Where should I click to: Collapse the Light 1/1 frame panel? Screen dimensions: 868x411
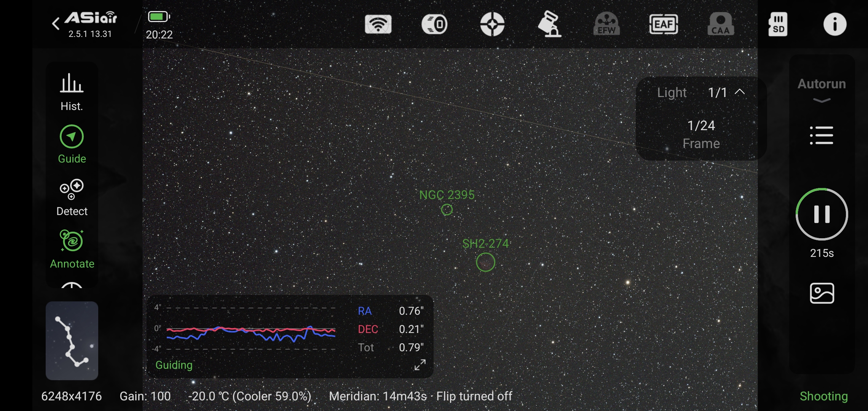point(740,92)
